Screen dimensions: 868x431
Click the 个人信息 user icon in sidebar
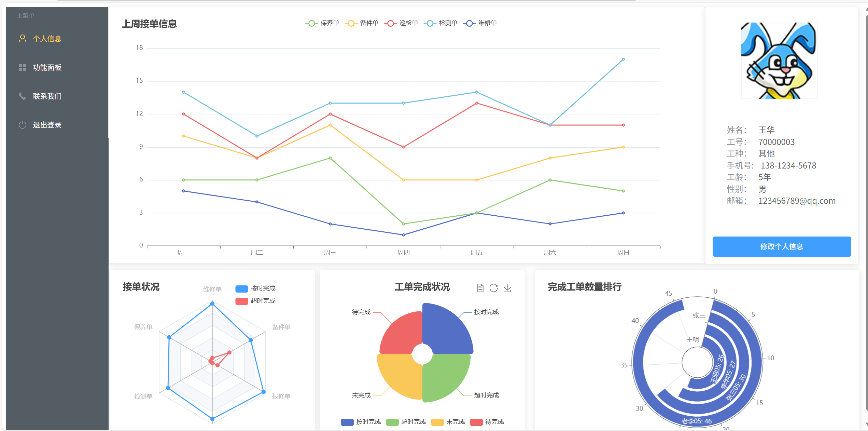[23, 39]
